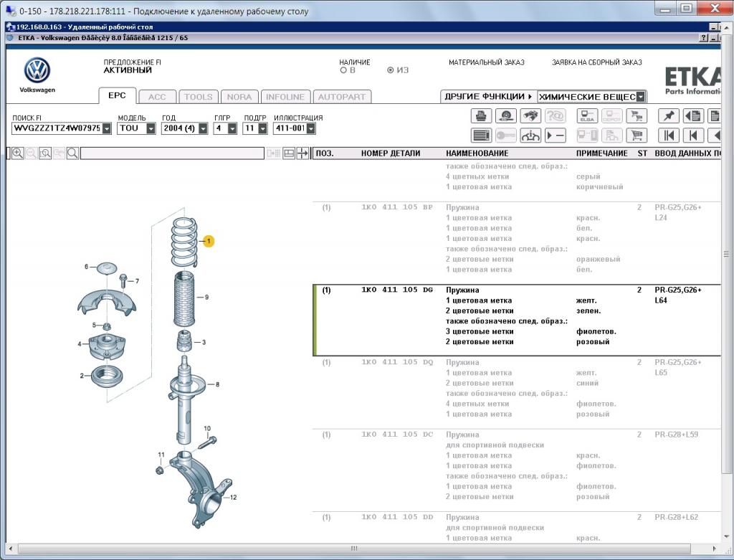Switch to the NORA tab
The height and width of the screenshot is (560, 734).
coord(239,97)
